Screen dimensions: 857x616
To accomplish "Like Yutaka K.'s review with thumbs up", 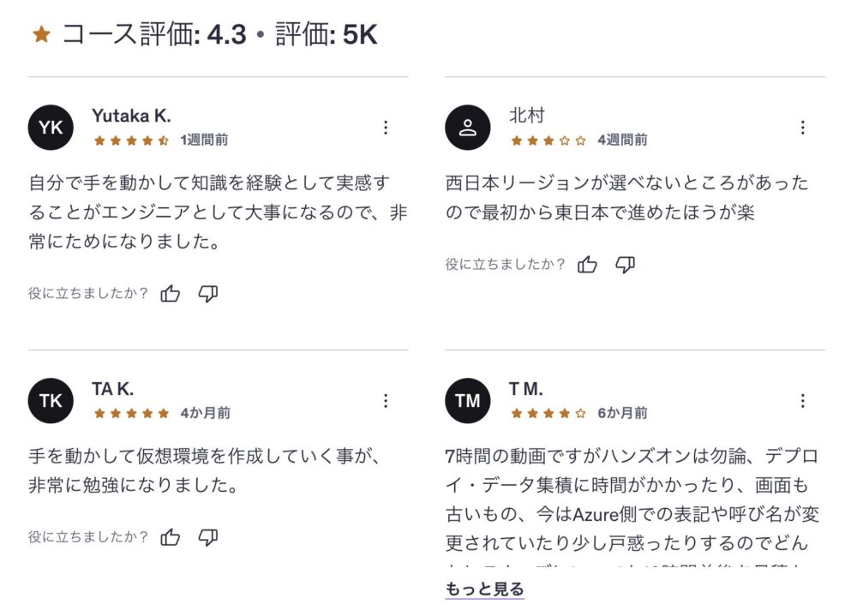I will coord(171,294).
